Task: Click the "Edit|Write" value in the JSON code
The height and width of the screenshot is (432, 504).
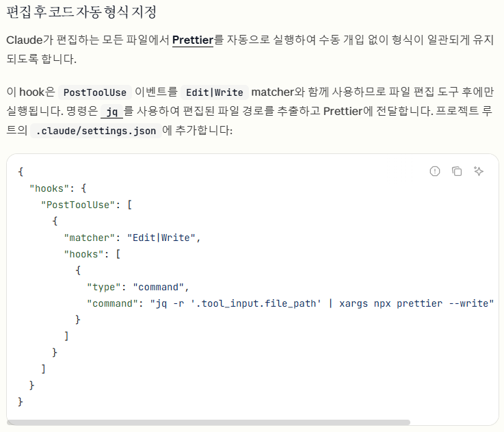Action: [x=162, y=238]
